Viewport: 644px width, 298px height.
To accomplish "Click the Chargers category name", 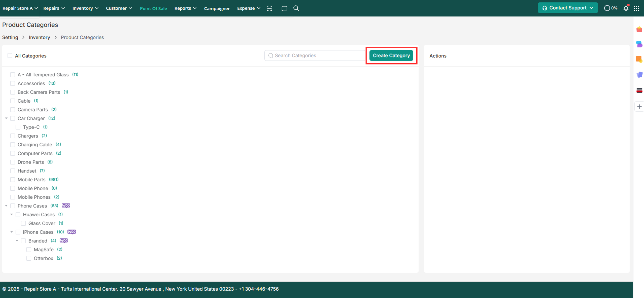I will pos(28,136).
